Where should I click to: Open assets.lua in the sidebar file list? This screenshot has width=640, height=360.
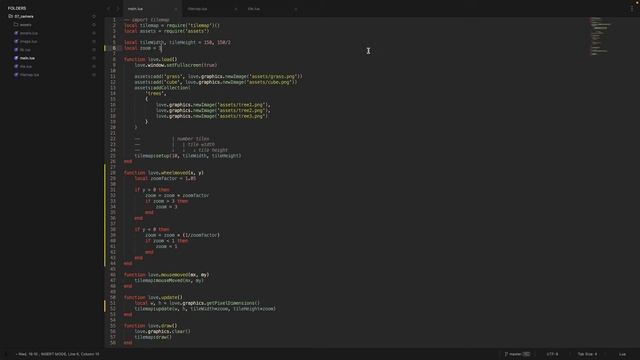pyautogui.click(x=29, y=33)
